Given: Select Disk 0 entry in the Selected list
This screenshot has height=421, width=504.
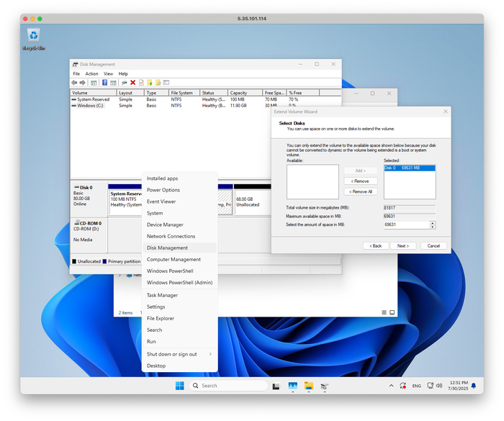Looking at the screenshot, I should [x=410, y=168].
